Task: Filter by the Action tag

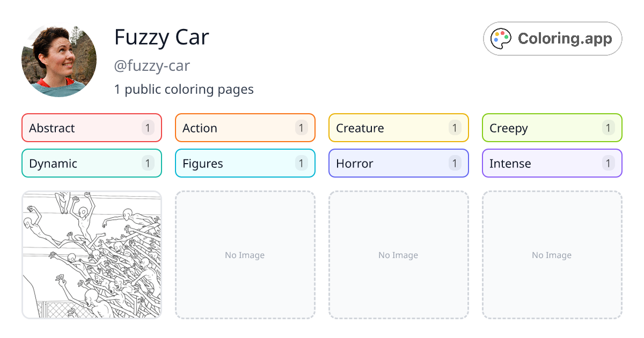Action: pos(245,128)
